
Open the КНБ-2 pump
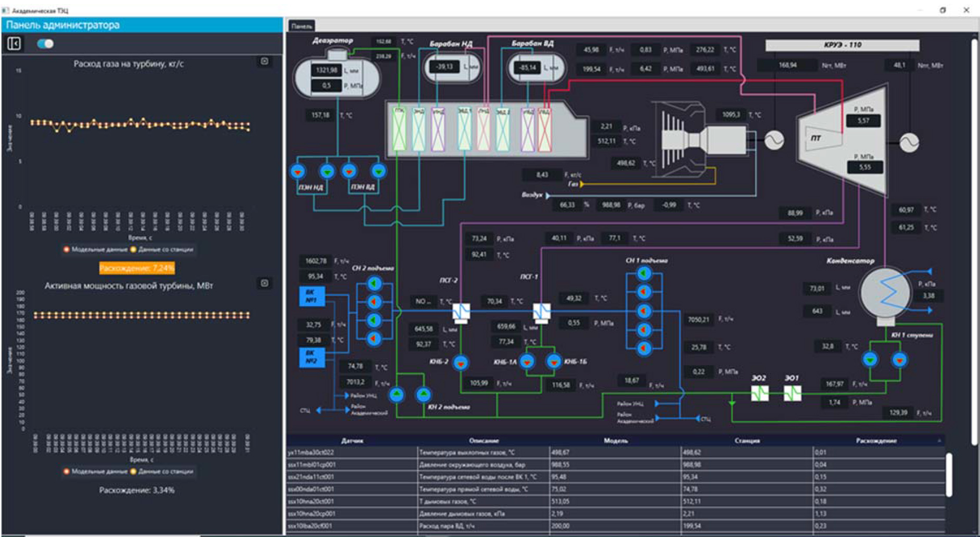click(461, 363)
